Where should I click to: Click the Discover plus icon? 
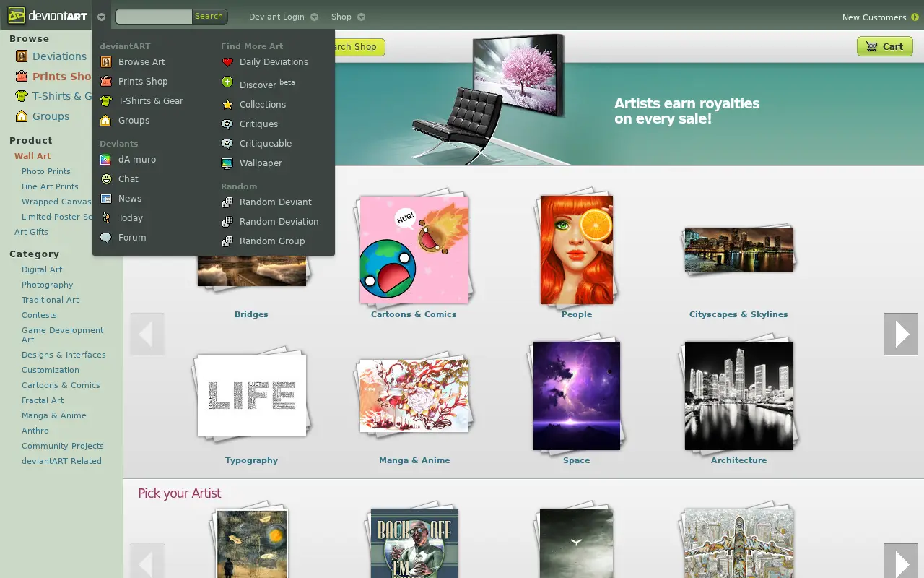pyautogui.click(x=227, y=82)
